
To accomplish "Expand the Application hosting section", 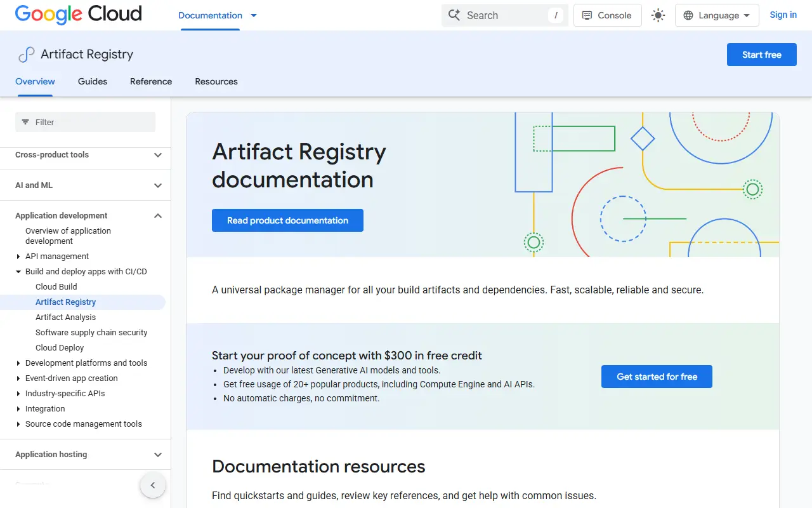I will (x=158, y=455).
